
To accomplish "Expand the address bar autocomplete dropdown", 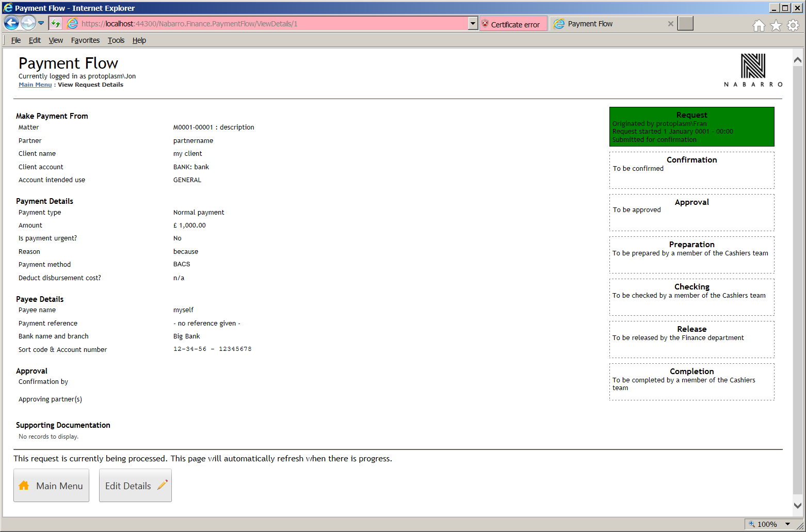I will 473,24.
